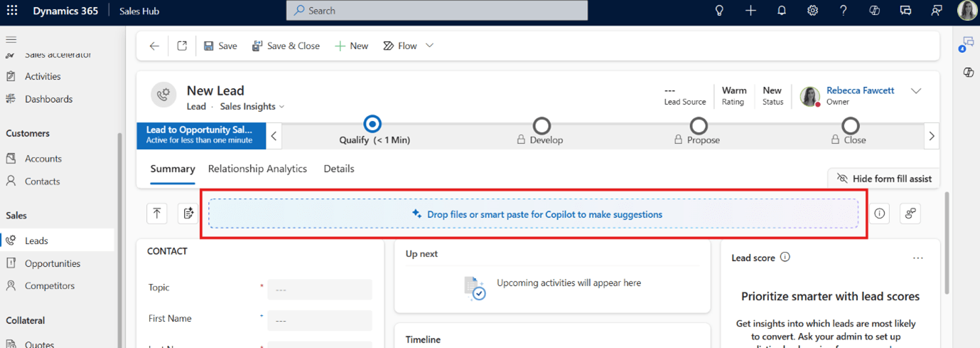Move process stages left with chevron
The image size is (980, 348).
(x=274, y=136)
